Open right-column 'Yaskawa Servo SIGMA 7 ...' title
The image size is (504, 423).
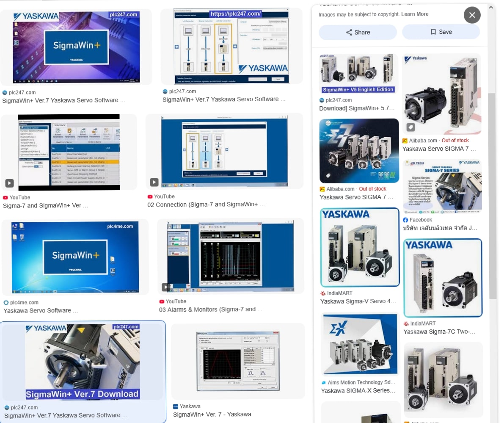439,149
